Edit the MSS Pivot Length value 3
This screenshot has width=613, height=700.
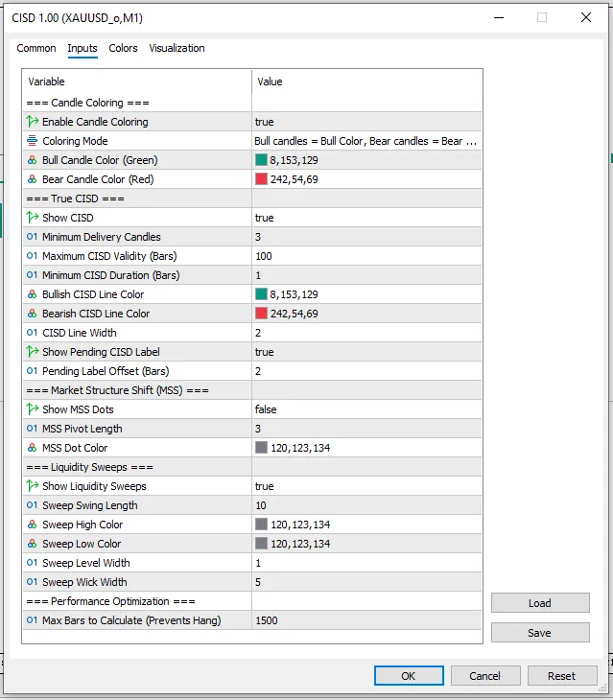click(x=366, y=429)
